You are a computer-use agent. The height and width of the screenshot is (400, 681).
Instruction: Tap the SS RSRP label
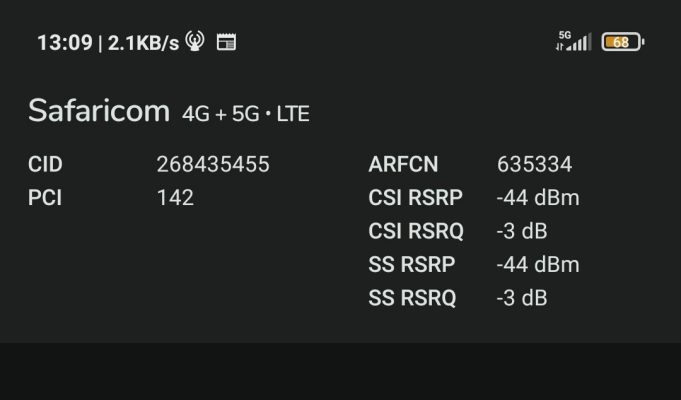coord(412,264)
